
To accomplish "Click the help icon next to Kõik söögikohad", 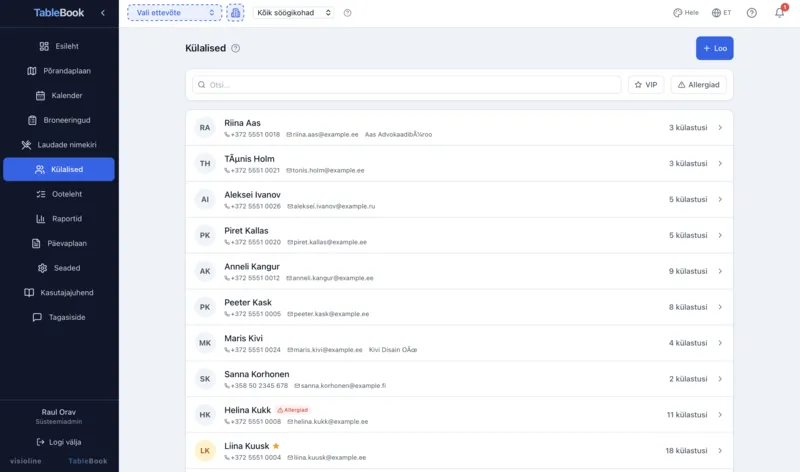I will (x=347, y=13).
